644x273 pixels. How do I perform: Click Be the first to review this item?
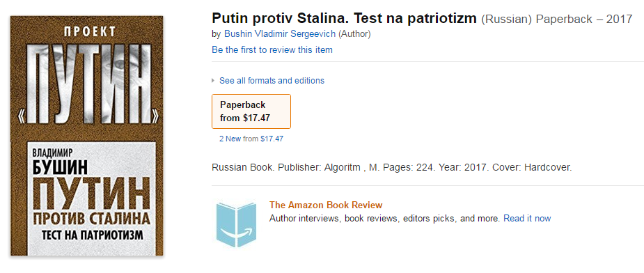272,49
